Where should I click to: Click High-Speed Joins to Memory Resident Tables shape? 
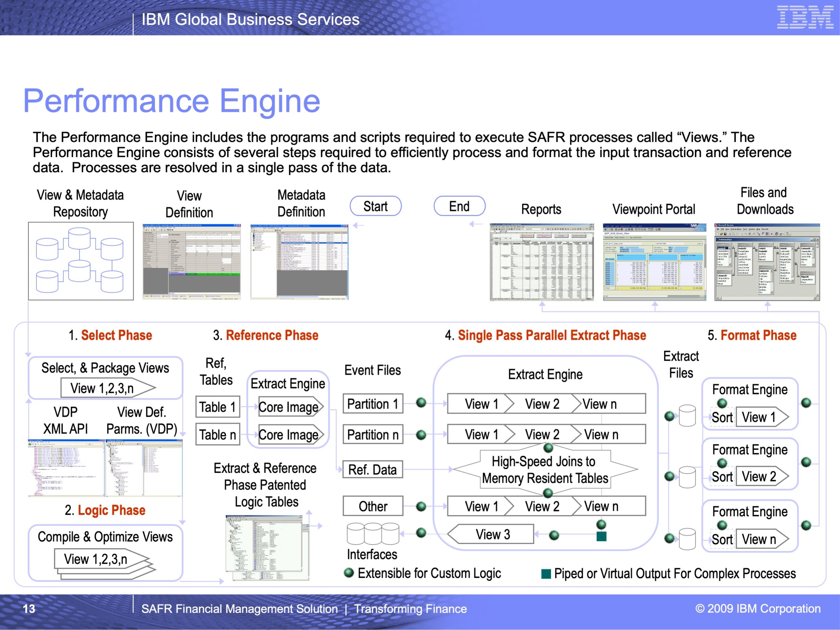point(545,470)
